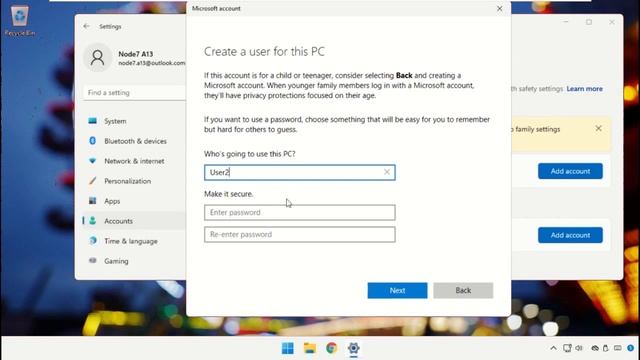The height and width of the screenshot is (360, 640).
Task: Open Apps settings in the sidebar
Action: (112, 201)
